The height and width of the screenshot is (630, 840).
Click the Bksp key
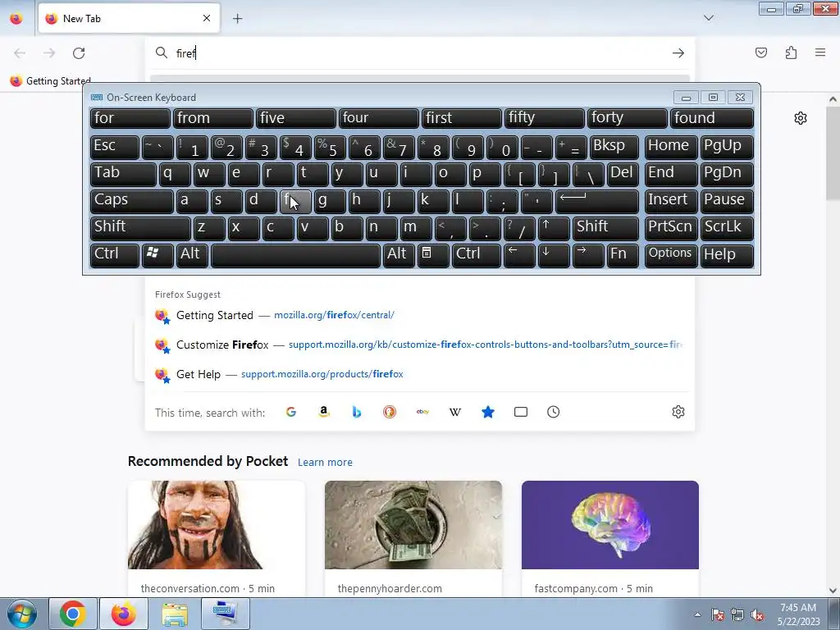tap(614, 147)
